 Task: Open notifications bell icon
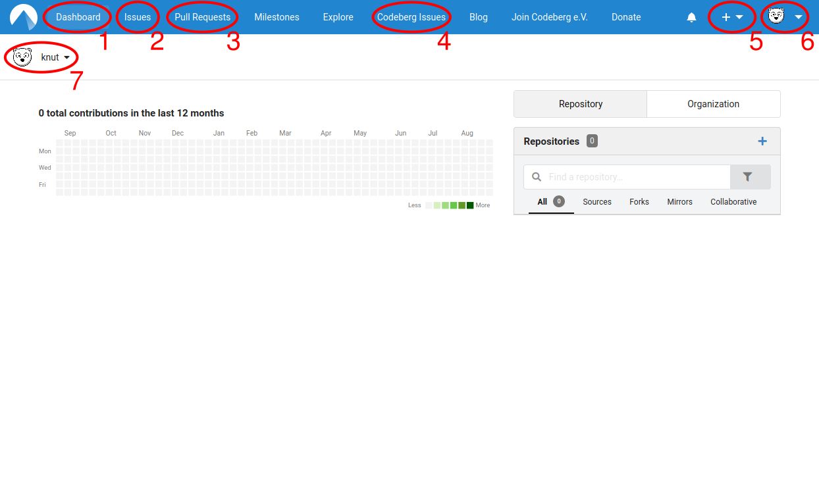pyautogui.click(x=691, y=18)
